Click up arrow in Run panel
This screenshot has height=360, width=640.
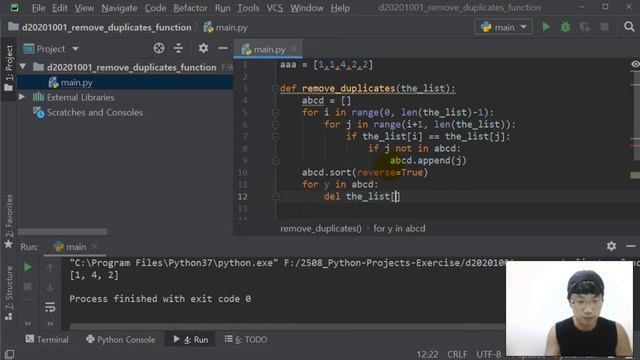(50, 268)
